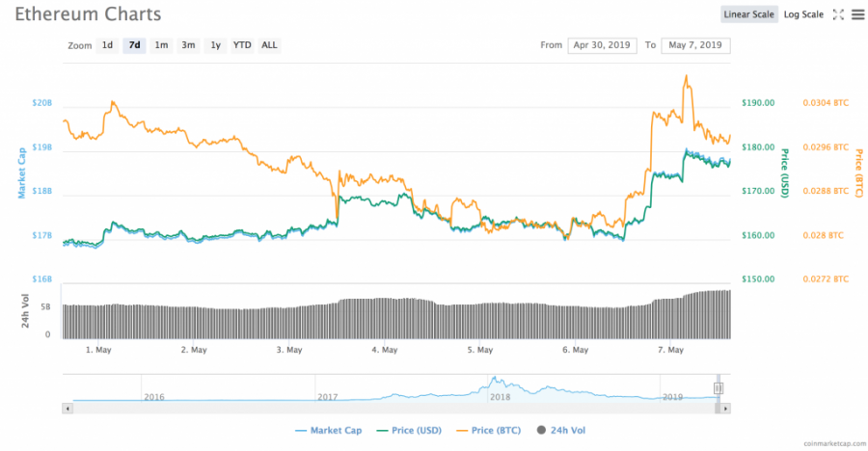Click the 2019 label in navigator
The image size is (868, 451).
[x=672, y=397]
